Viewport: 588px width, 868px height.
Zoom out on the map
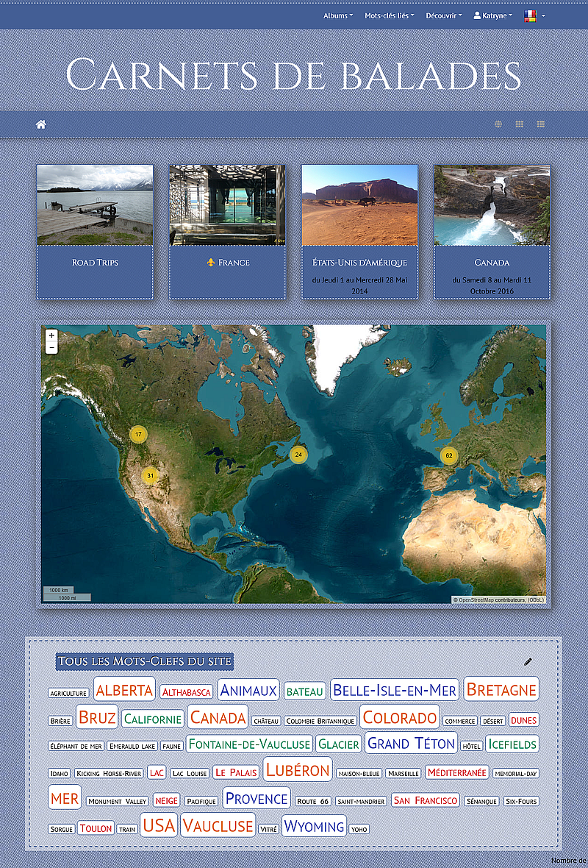point(51,348)
